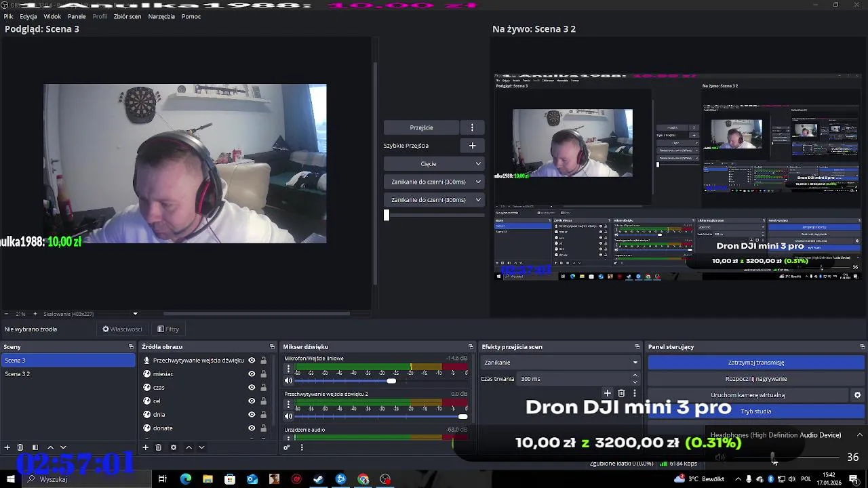Mute the Mikrofon/Wejście liniowe channel
The image size is (868, 488).
(288, 381)
